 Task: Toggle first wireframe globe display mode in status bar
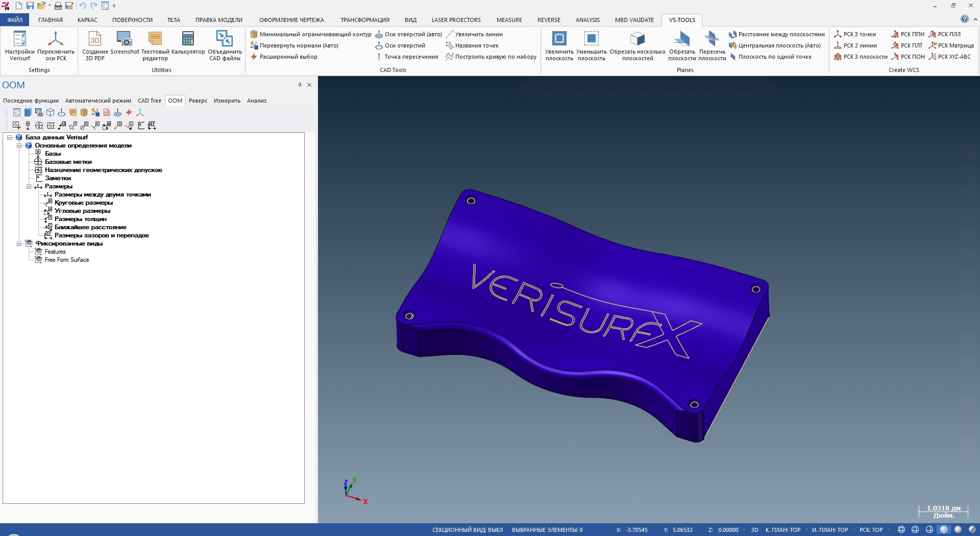(x=901, y=530)
